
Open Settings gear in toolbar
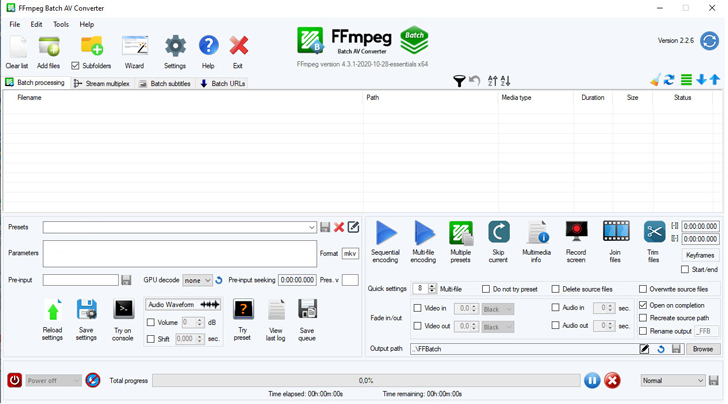[175, 46]
